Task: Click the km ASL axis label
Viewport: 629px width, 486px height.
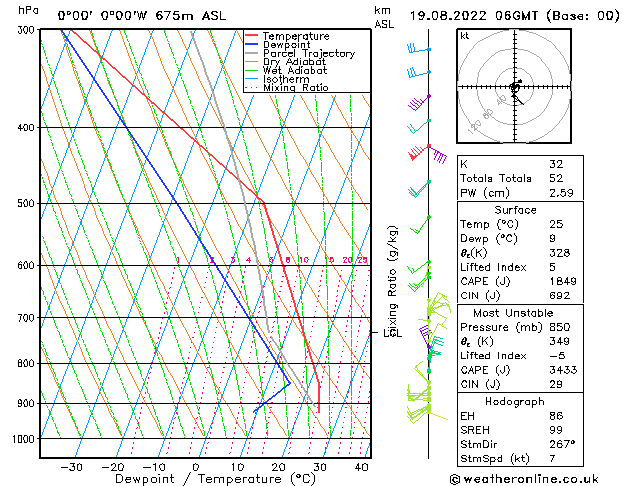Action: coord(384,17)
